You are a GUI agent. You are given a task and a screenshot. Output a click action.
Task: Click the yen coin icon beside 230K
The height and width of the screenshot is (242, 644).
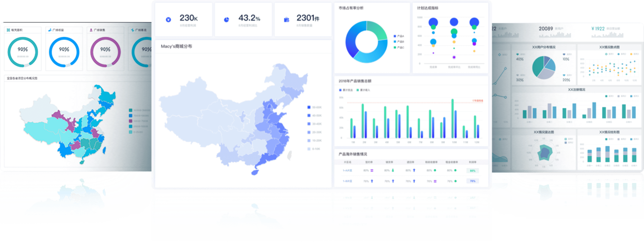coord(168,20)
